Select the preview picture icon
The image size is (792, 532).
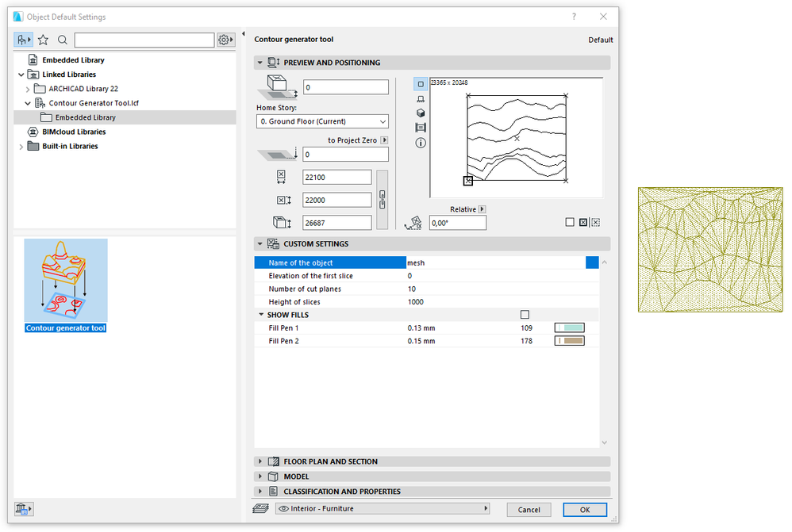coord(421,128)
